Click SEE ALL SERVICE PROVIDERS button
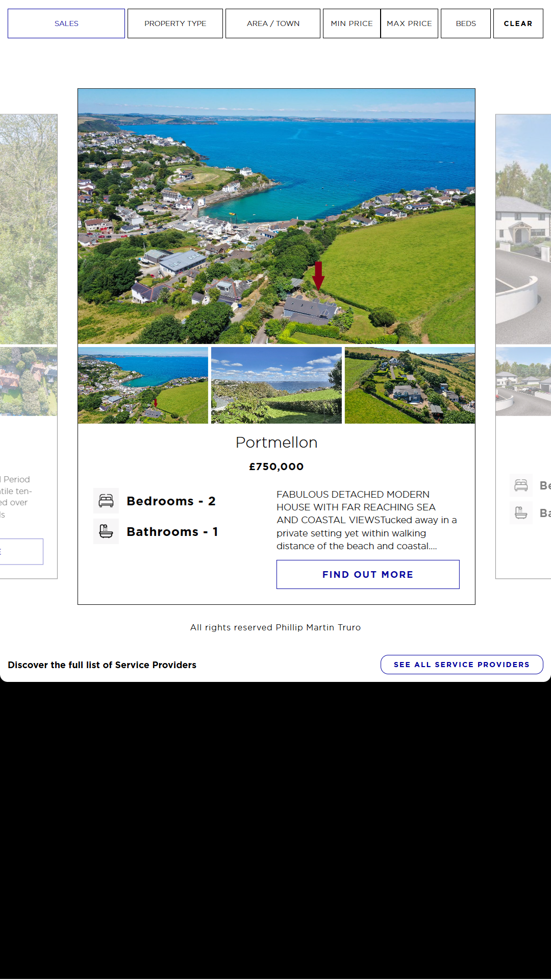The image size is (551, 980). tap(461, 665)
